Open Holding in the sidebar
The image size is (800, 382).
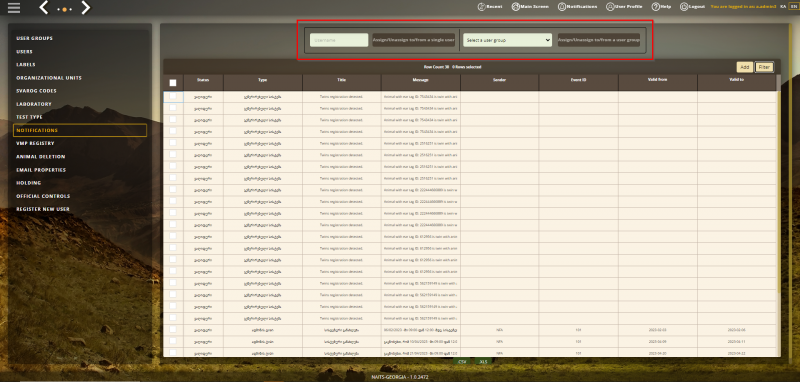29,183
